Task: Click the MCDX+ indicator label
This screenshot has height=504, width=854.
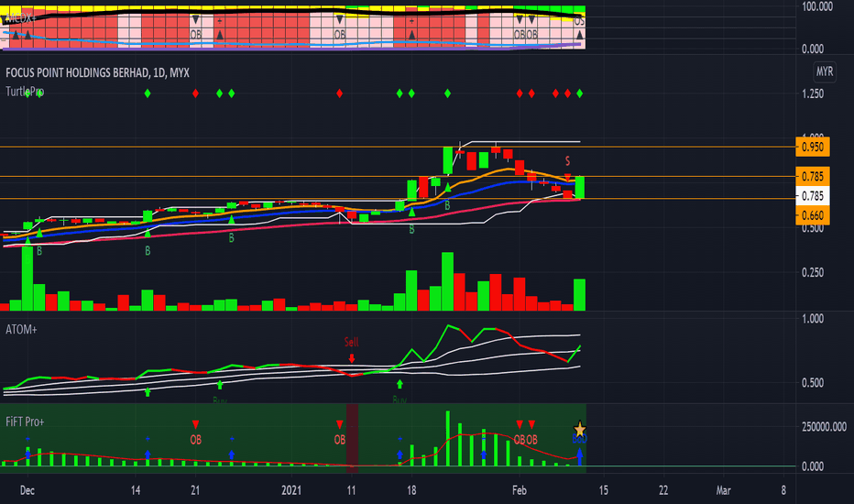Action: [21, 18]
